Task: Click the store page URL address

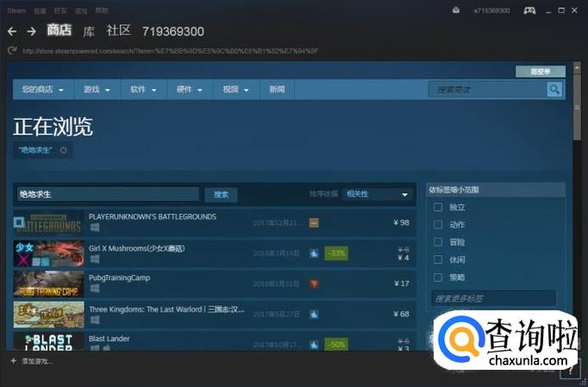Action: 170,51
